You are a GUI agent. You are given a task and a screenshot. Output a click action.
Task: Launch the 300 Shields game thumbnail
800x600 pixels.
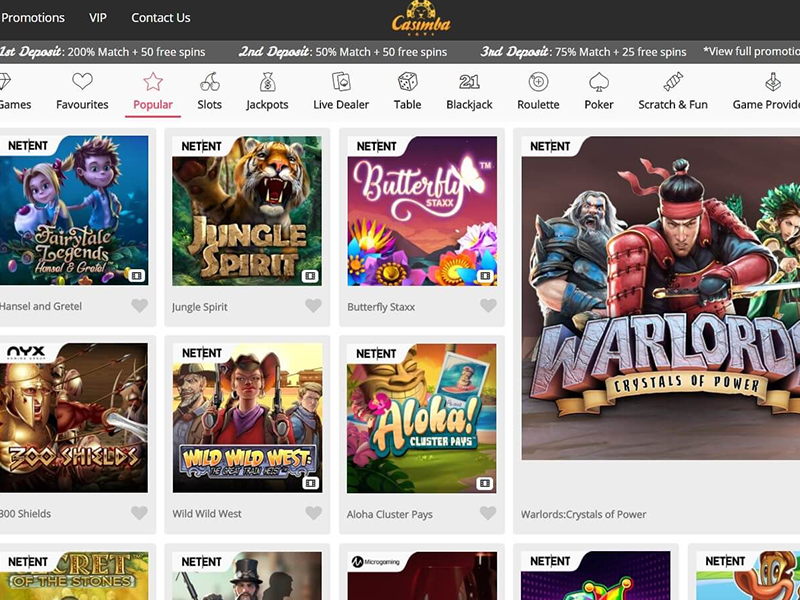tap(72, 418)
